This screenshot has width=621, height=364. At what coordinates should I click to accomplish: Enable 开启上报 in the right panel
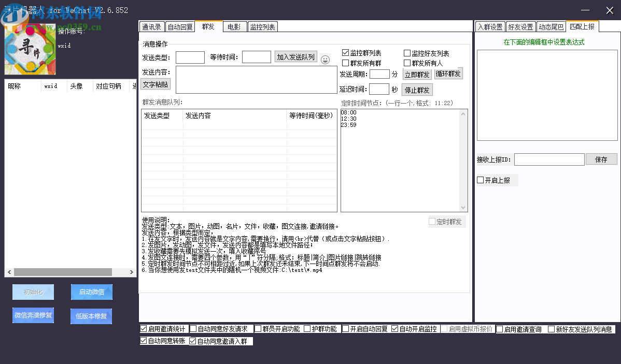pyautogui.click(x=480, y=180)
